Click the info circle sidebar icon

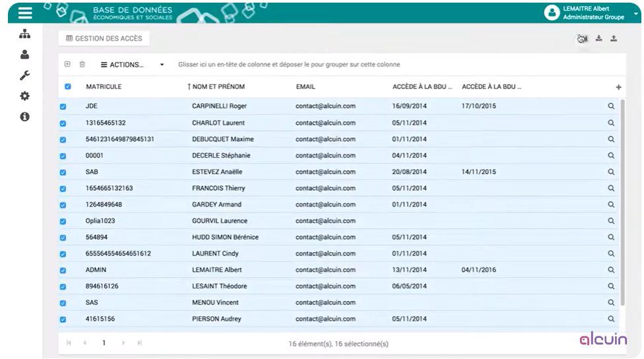25,117
